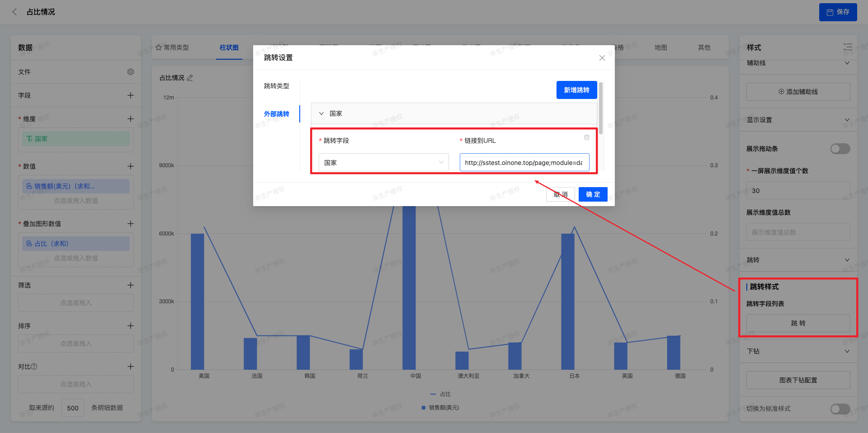
Task: Click the back arrow beside 占比情况
Action: tap(14, 12)
